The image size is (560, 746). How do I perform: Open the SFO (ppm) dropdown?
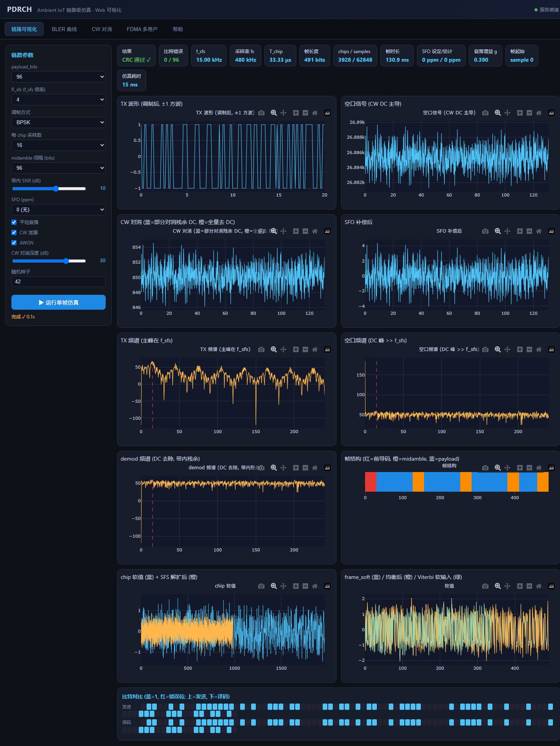[58, 210]
